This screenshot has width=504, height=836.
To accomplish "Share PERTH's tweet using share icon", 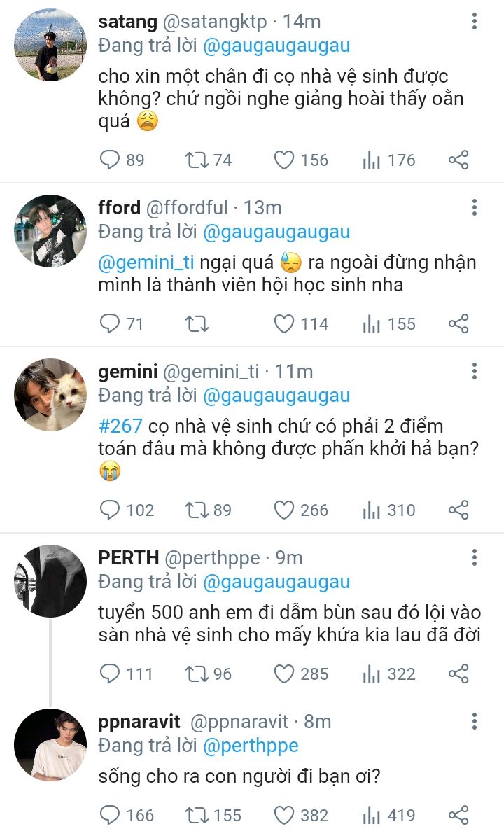I will [458, 674].
